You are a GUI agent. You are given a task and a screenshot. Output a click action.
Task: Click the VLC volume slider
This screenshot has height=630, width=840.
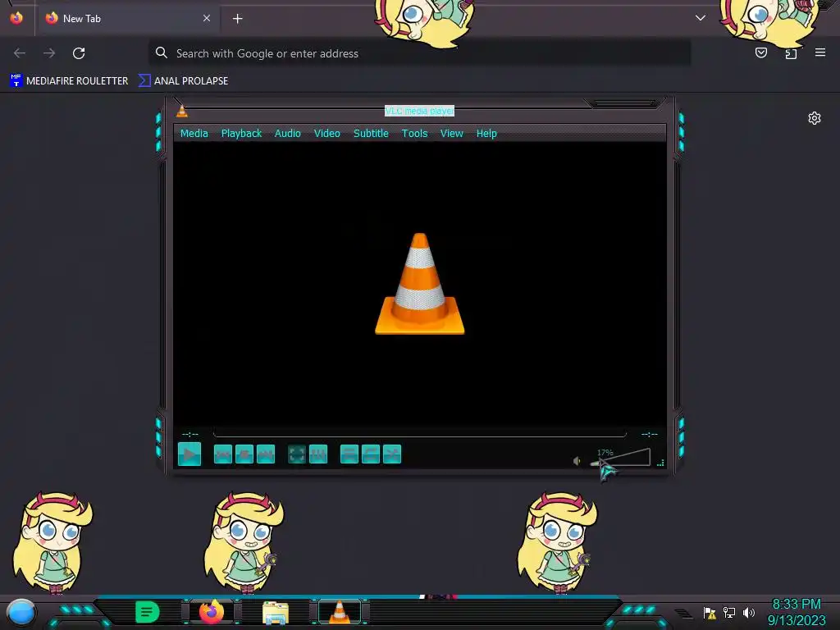[x=620, y=458]
